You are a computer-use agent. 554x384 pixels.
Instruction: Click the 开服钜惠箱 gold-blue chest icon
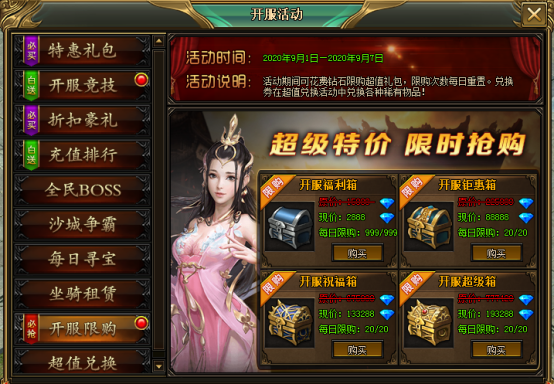click(x=429, y=226)
